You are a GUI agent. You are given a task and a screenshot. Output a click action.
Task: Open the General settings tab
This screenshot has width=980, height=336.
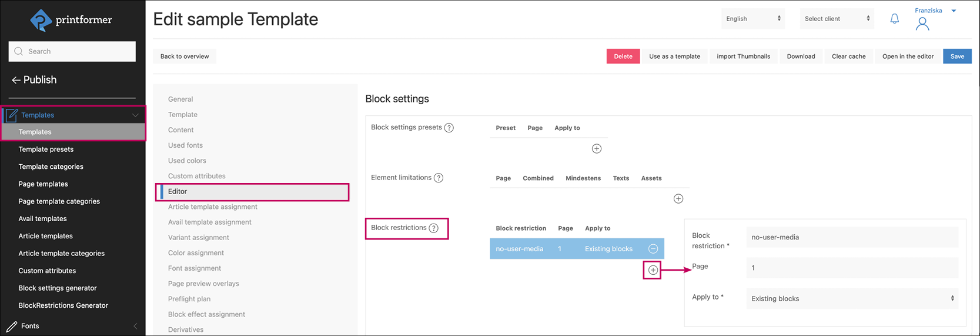[180, 99]
